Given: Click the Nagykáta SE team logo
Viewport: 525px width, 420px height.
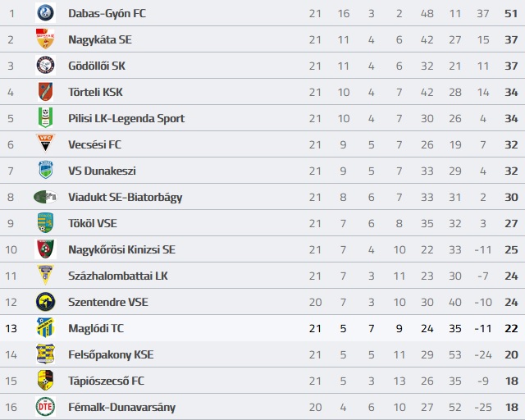Looking at the screenshot, I should [45, 39].
